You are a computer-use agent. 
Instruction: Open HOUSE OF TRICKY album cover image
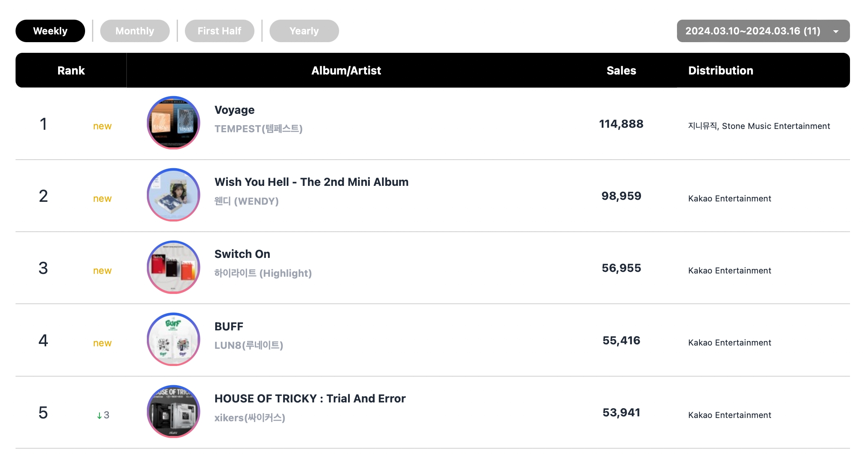(x=173, y=411)
